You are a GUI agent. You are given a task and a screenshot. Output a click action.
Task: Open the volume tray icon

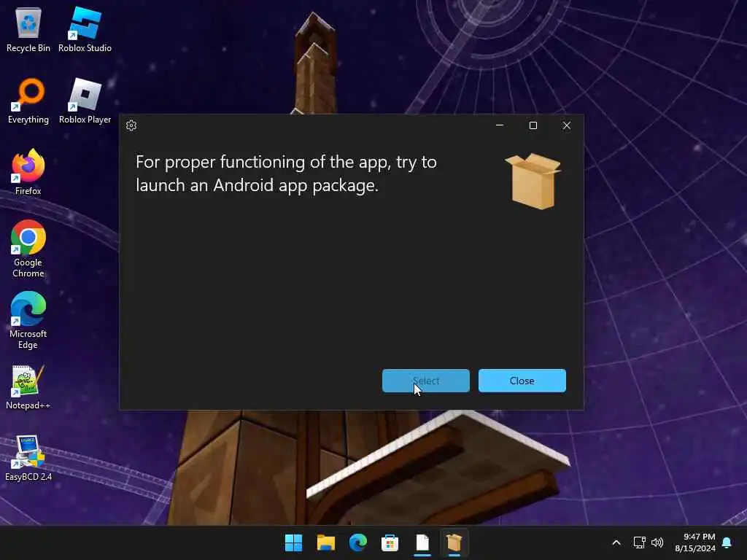[657, 542]
